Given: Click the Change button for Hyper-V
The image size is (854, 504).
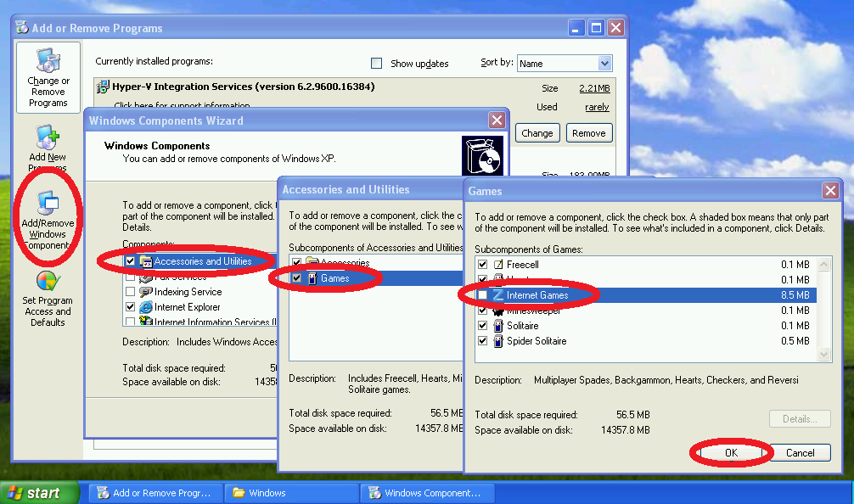Looking at the screenshot, I should pos(537,133).
